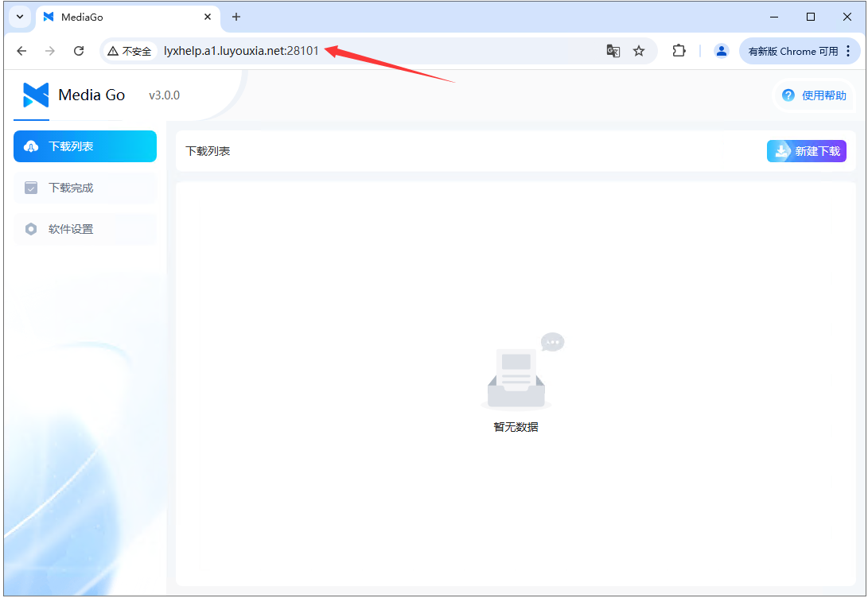The image size is (868, 598).
Task: Click the address bar URL lyxhelp.a1.luyouxia.net:28101
Action: [x=241, y=51]
